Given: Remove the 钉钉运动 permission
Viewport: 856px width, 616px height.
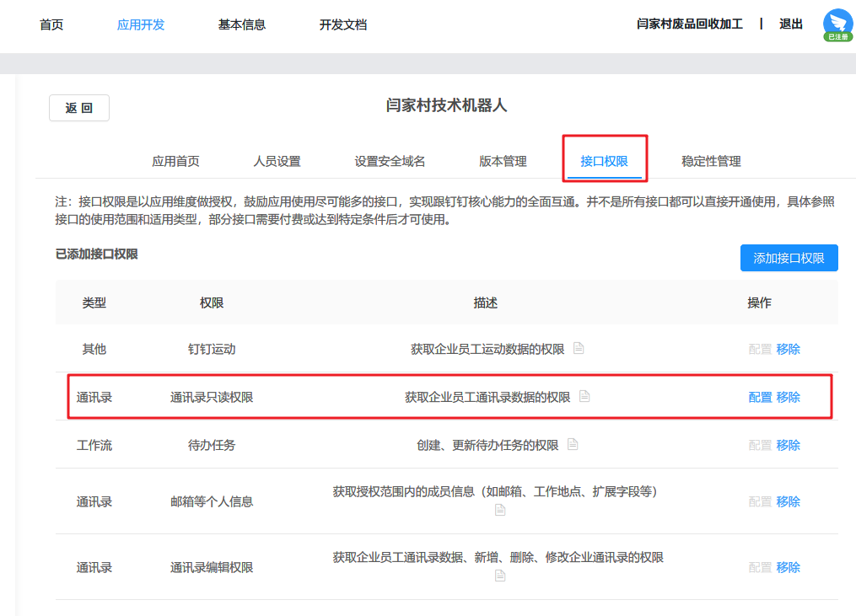Looking at the screenshot, I should coord(789,349).
